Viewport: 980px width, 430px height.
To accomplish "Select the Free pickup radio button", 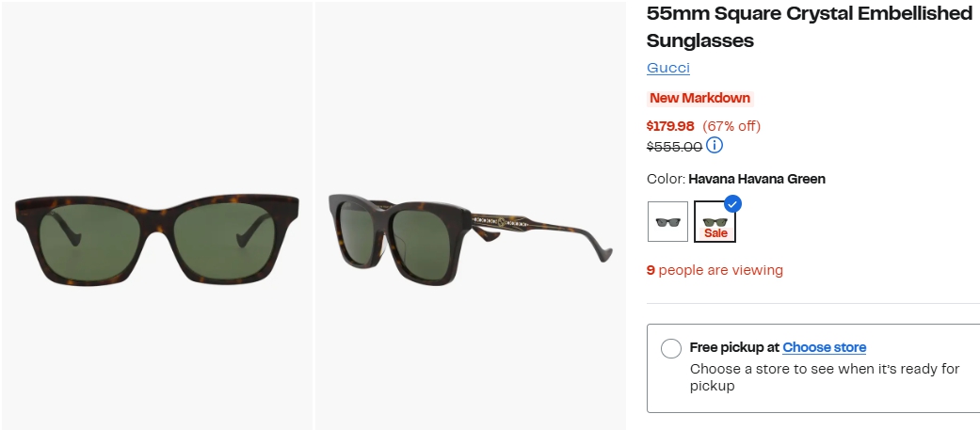I will [671, 349].
